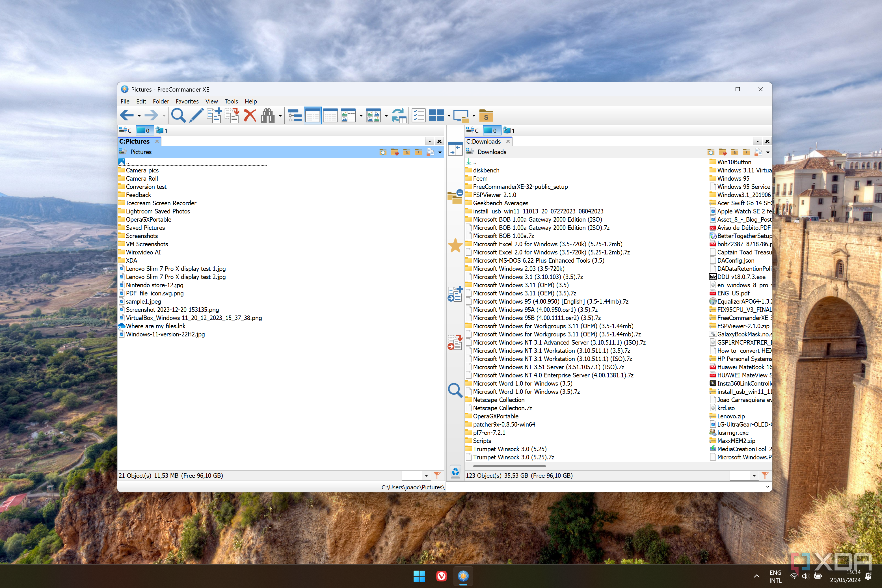The width and height of the screenshot is (882, 588).
Task: Open the Folder menu
Action: (x=161, y=101)
